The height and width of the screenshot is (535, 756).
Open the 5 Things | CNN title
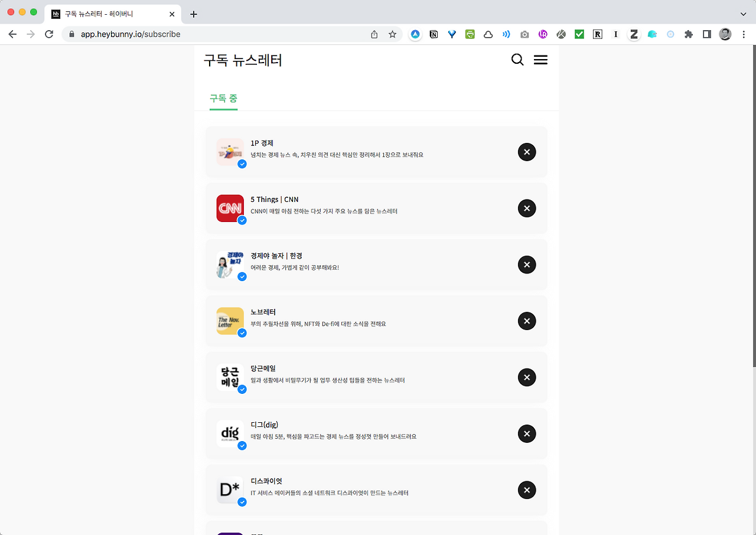pyautogui.click(x=275, y=200)
